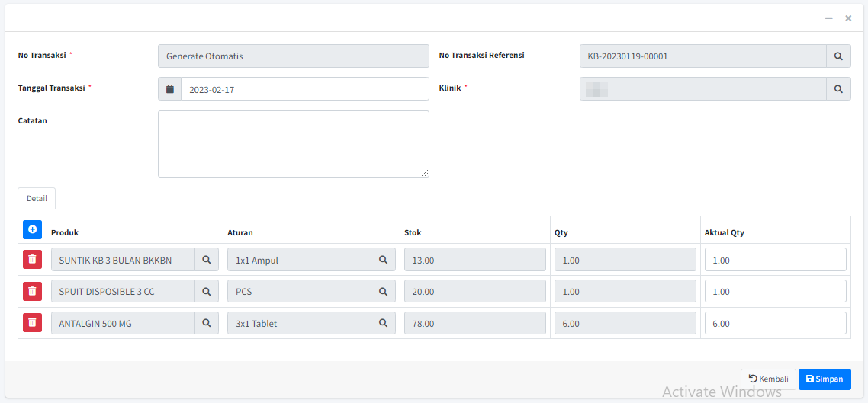
Task: Delete the SUNTIK KB 3 BULAN BKKBN row
Action: click(32, 260)
